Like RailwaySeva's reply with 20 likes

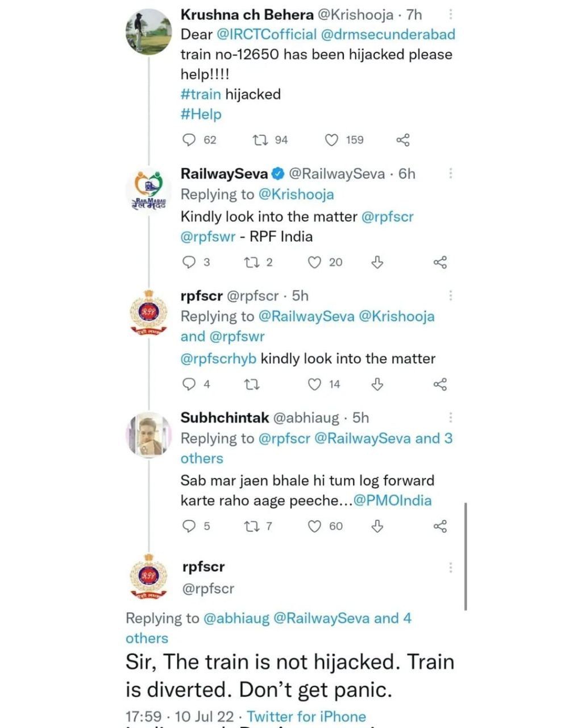(x=315, y=262)
